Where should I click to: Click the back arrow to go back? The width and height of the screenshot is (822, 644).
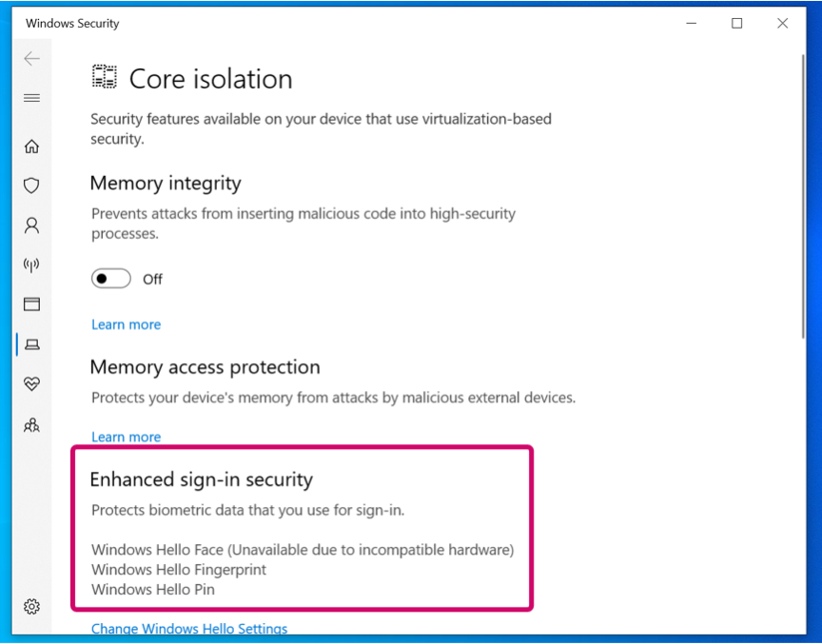coord(31,58)
